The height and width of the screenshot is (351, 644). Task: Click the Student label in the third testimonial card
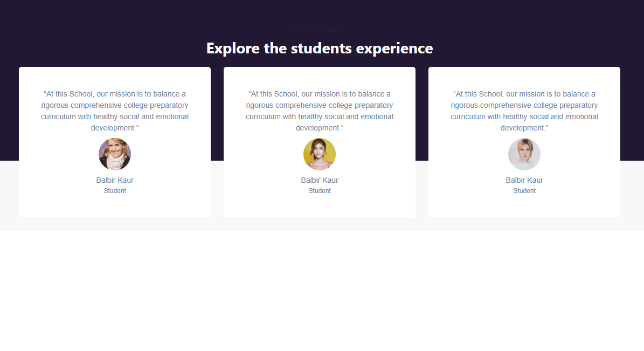point(524,191)
